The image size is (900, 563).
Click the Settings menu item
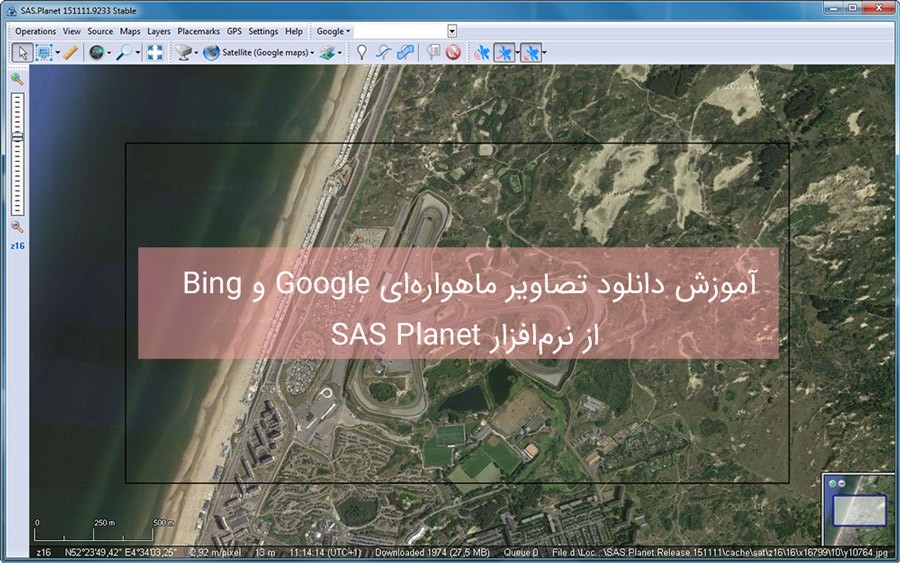(x=263, y=31)
